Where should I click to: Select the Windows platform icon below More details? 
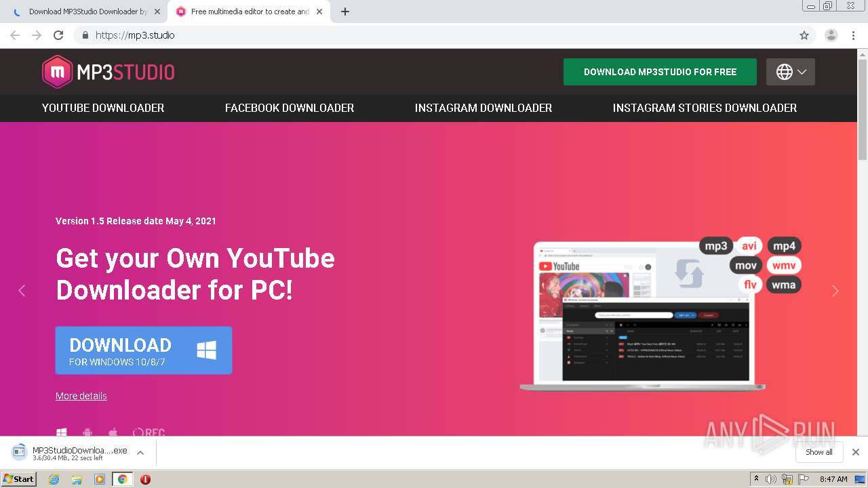[x=62, y=432]
